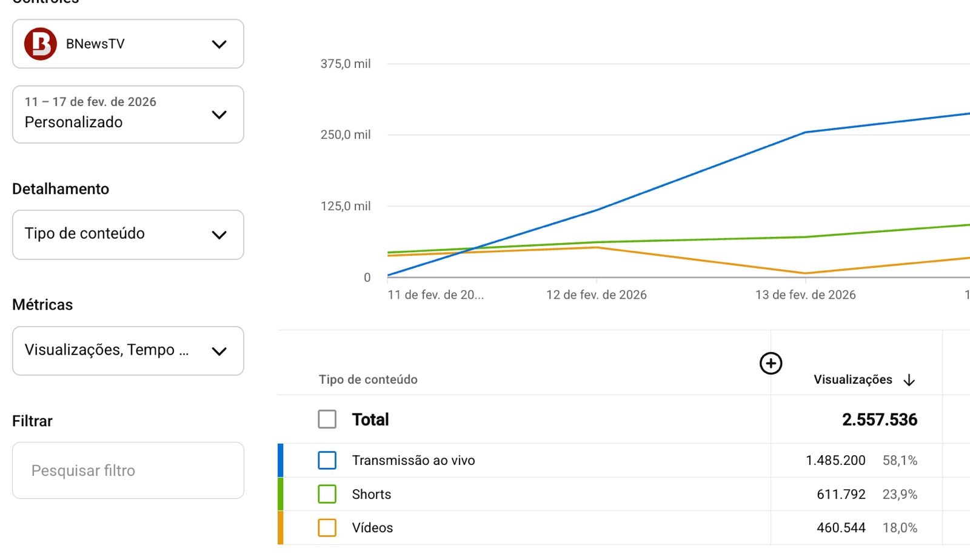Screen dimensions: 970x560
Task: Toggle the Transmissão ao vivo checkbox
Action: (327, 461)
